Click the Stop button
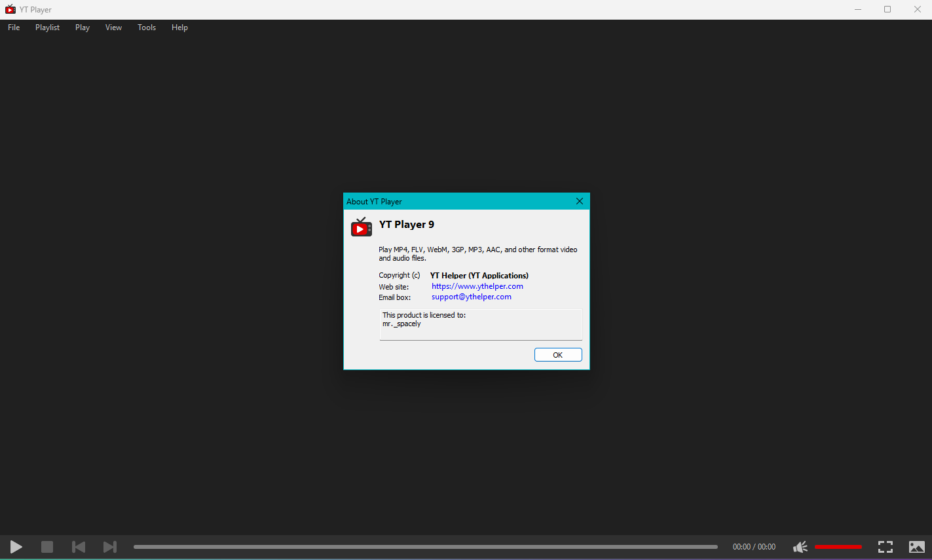 [x=47, y=546]
